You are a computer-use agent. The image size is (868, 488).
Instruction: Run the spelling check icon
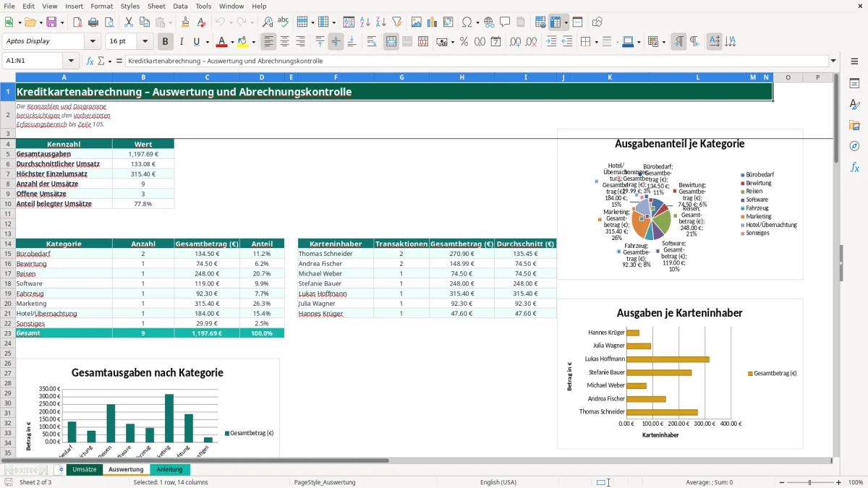[283, 22]
